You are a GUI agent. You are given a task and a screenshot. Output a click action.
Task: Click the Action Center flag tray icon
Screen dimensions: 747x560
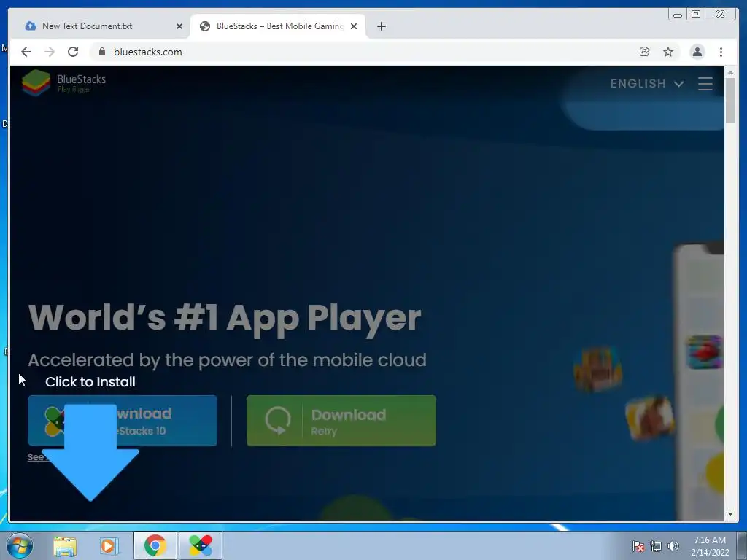[x=638, y=546]
